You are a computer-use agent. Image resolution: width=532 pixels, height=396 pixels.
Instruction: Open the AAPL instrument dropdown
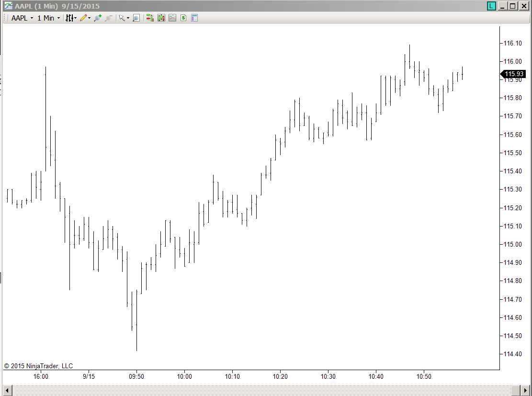23,18
